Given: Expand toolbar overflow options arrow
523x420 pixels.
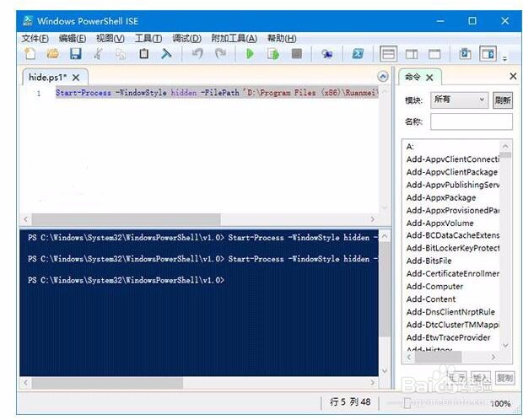Looking at the screenshot, I should (x=505, y=59).
